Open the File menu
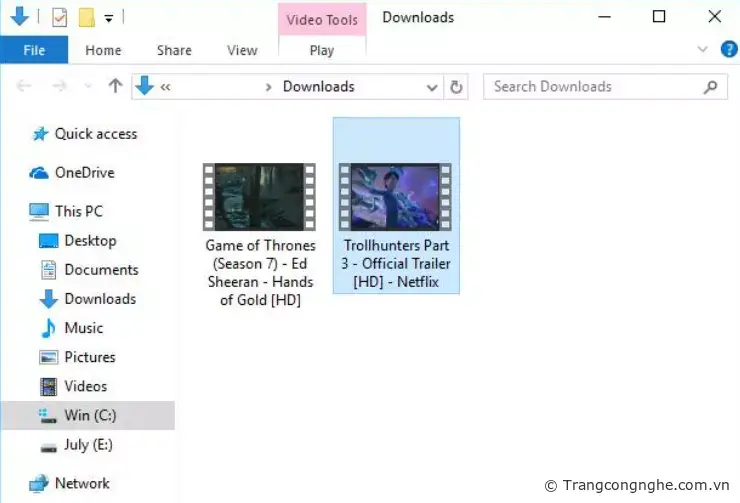This screenshot has height=503, width=740. (x=34, y=50)
